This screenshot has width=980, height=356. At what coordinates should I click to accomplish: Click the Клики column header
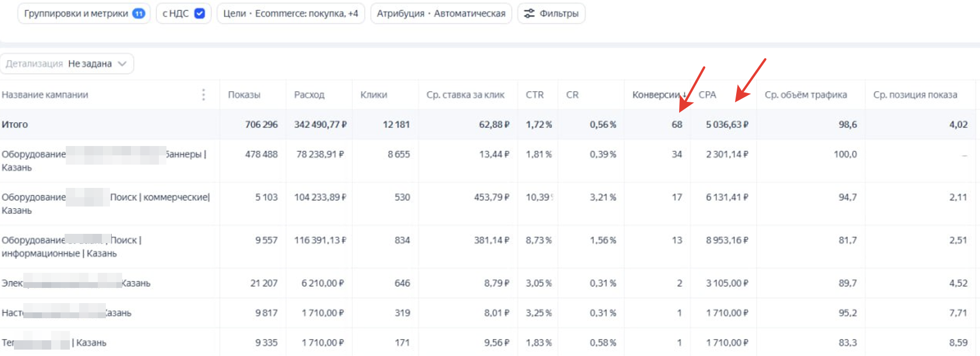(x=374, y=95)
